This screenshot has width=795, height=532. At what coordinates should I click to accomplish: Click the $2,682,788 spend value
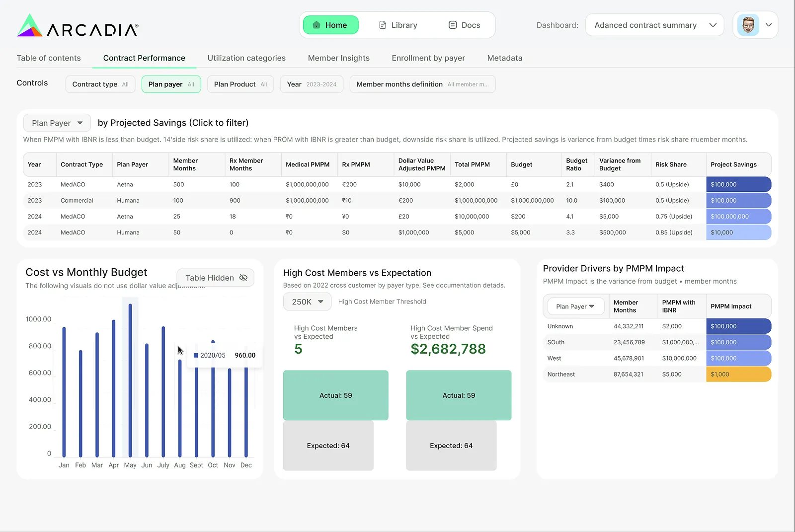(x=448, y=349)
